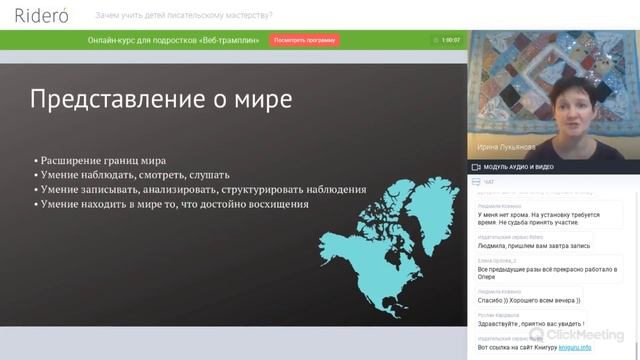Click the chat icon next to 'ЧАТ'
This screenshot has height=360, width=640.
point(476,182)
